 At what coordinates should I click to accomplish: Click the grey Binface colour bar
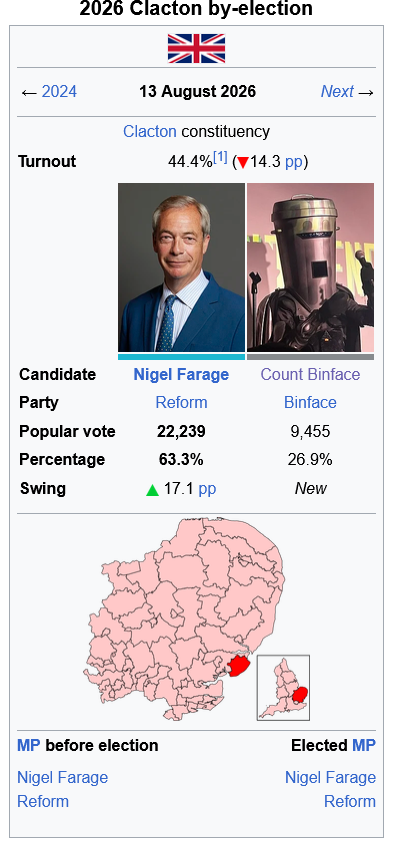pos(310,357)
